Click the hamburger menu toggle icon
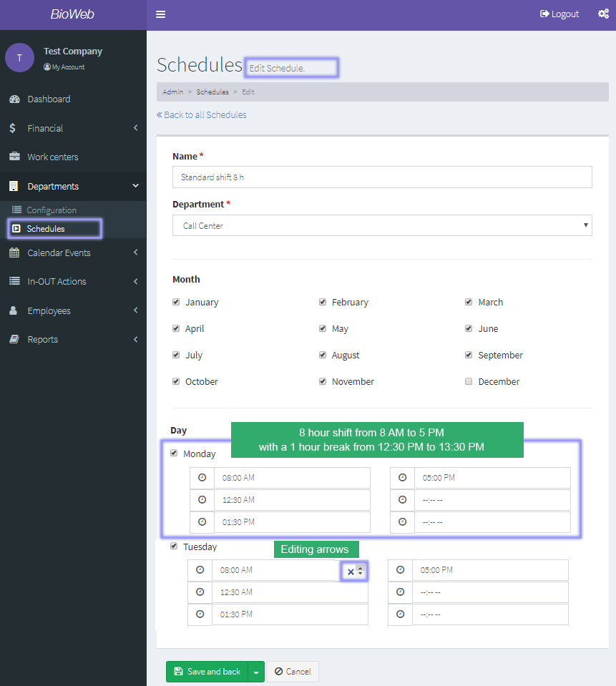Screen dimensions: 616x686 161,14
